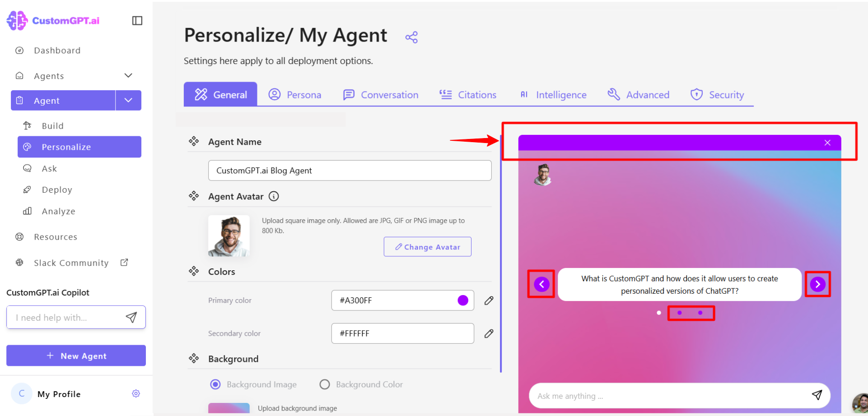The height and width of the screenshot is (416, 868).
Task: Click the agent avatar thumbnail image
Action: [x=229, y=236]
